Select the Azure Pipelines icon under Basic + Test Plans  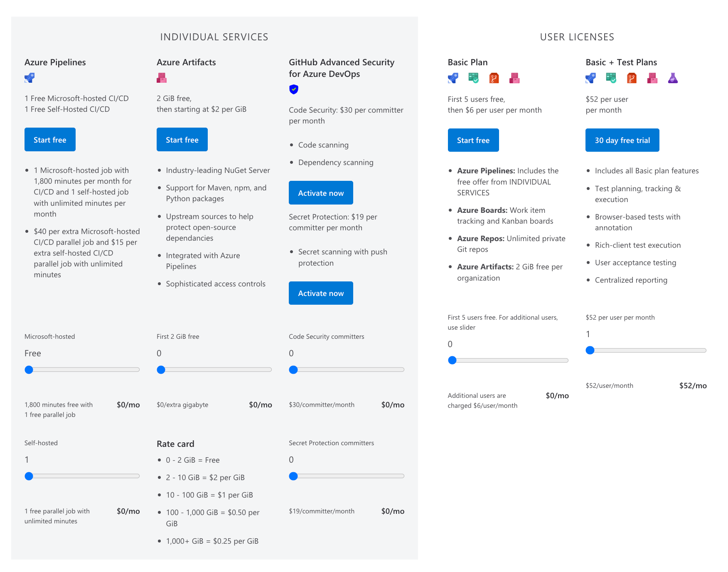[590, 78]
